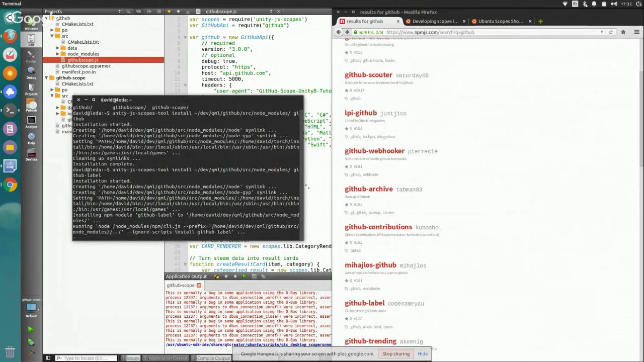644x362 pixels.
Task: Open the github-archive package link
Action: tap(369, 189)
